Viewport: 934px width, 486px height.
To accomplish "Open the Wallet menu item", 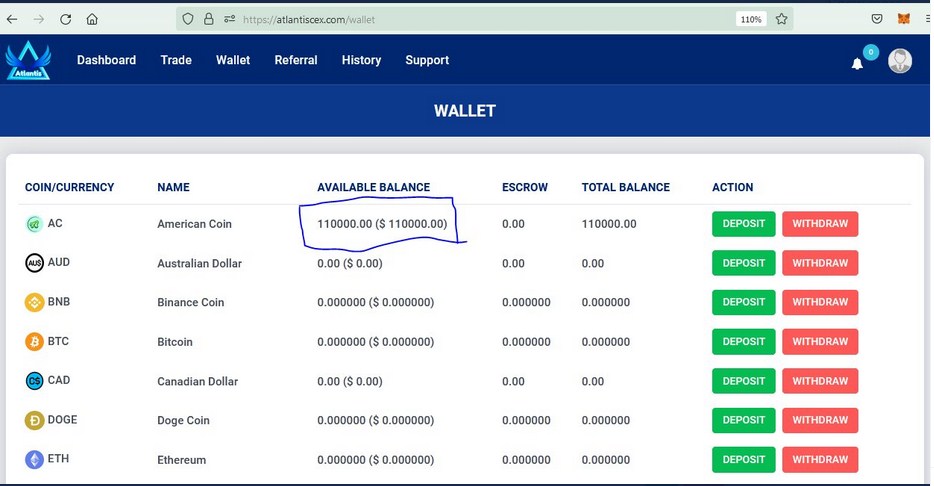I will [233, 60].
